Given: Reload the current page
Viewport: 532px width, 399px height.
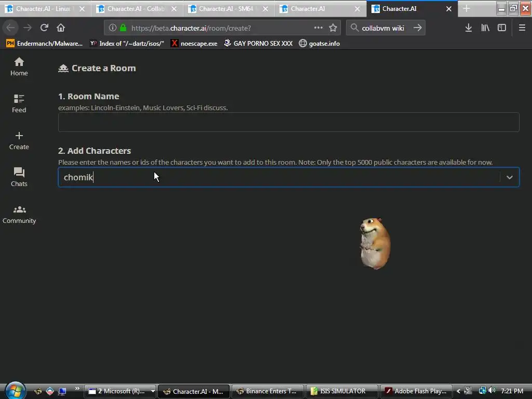Looking at the screenshot, I should (44, 28).
